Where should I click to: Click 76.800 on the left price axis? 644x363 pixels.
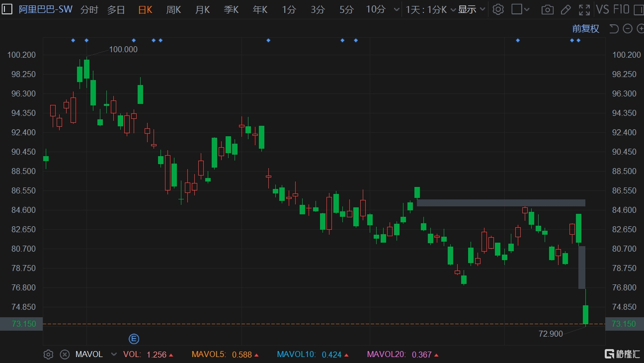[24, 287]
